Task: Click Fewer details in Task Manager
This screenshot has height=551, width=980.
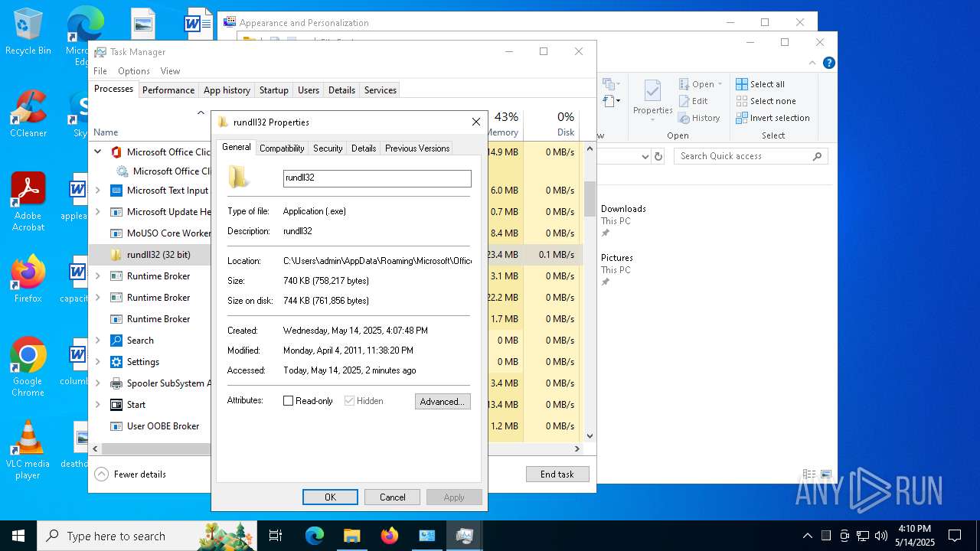Action: pyautogui.click(x=131, y=474)
